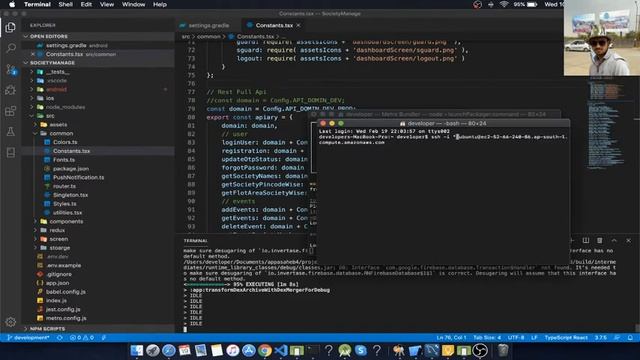Viewport: 640px width, 360px height.
Task: Open OBS Studio from the Dock
Action: tap(480, 350)
